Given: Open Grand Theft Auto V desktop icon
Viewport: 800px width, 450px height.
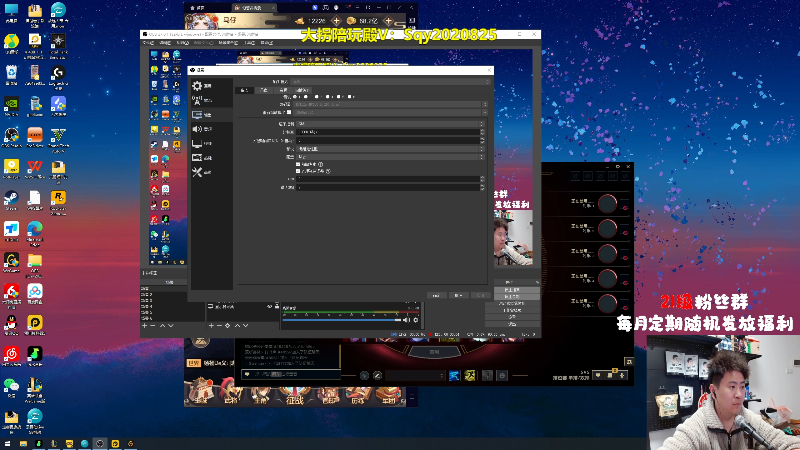Looking at the screenshot, I should click(58, 137).
